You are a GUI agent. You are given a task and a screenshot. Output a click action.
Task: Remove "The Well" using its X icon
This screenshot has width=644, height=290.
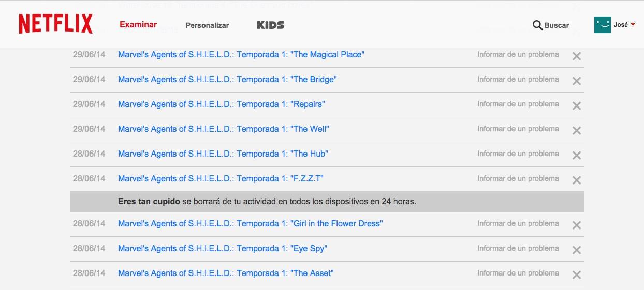[577, 130]
